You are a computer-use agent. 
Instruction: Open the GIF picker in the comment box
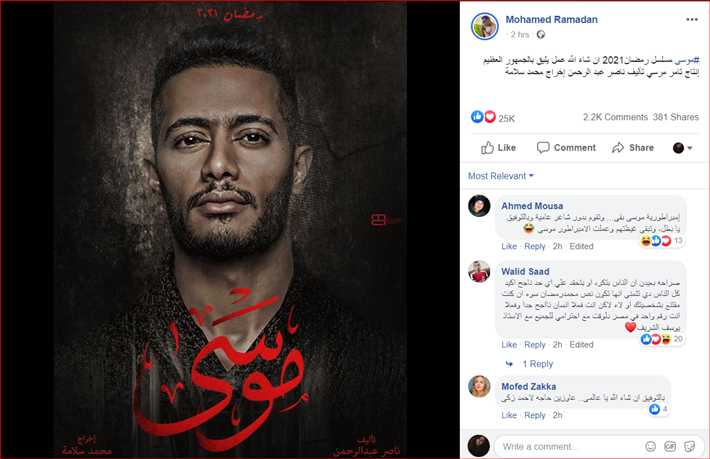(670, 446)
